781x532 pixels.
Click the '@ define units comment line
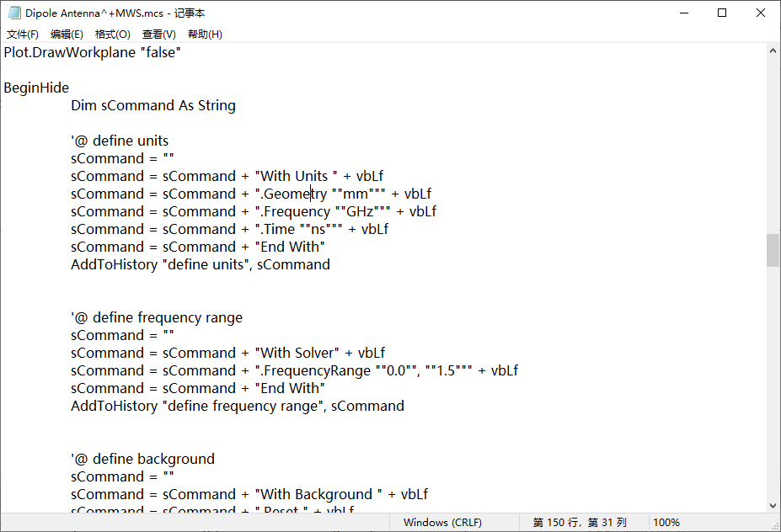click(120, 140)
